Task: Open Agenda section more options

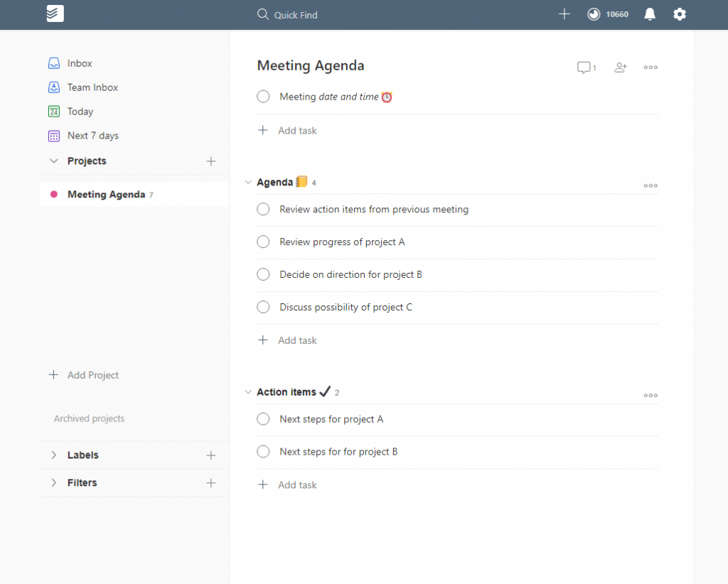Action: 651,185
